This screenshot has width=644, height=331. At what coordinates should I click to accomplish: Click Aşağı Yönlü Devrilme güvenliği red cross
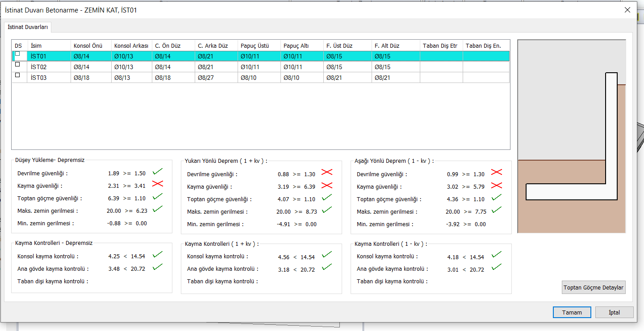click(497, 173)
